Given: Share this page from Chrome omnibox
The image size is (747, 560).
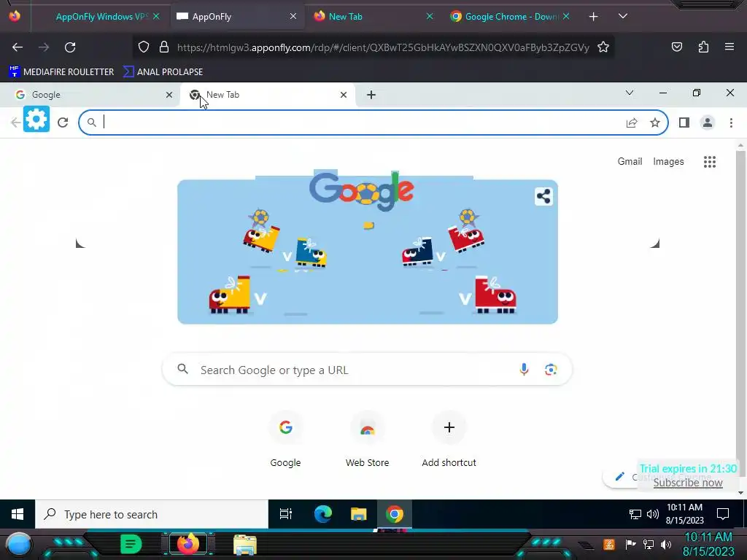Looking at the screenshot, I should pyautogui.click(x=632, y=122).
